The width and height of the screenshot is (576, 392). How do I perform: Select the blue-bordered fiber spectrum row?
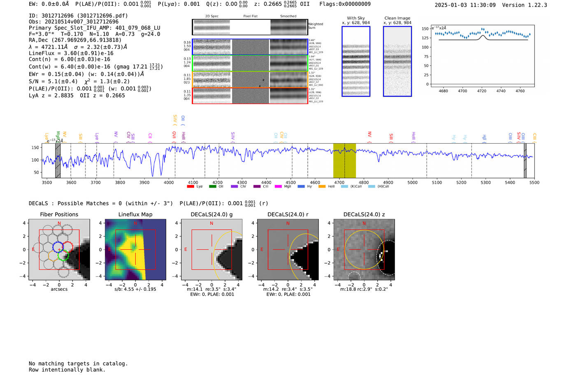click(x=250, y=47)
